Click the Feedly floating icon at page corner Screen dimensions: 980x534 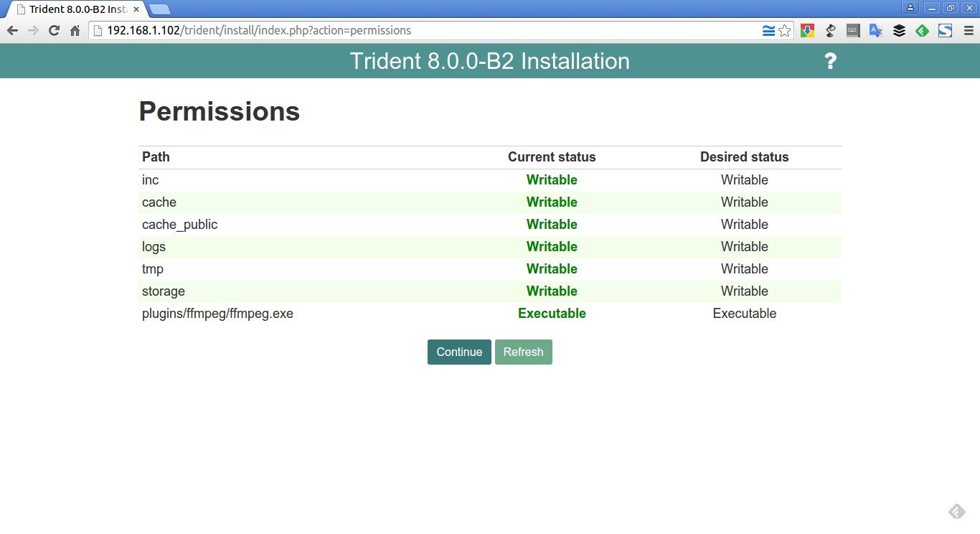(x=957, y=511)
